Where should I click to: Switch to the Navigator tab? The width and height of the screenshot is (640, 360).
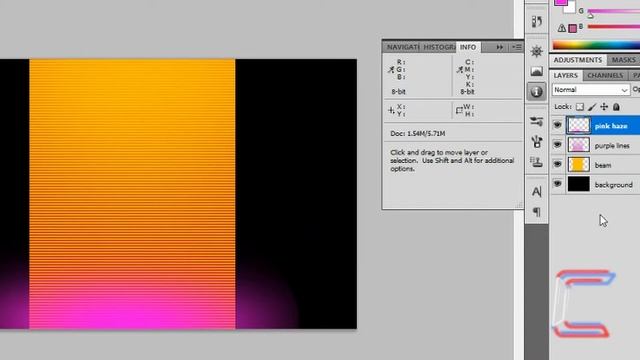click(402, 47)
